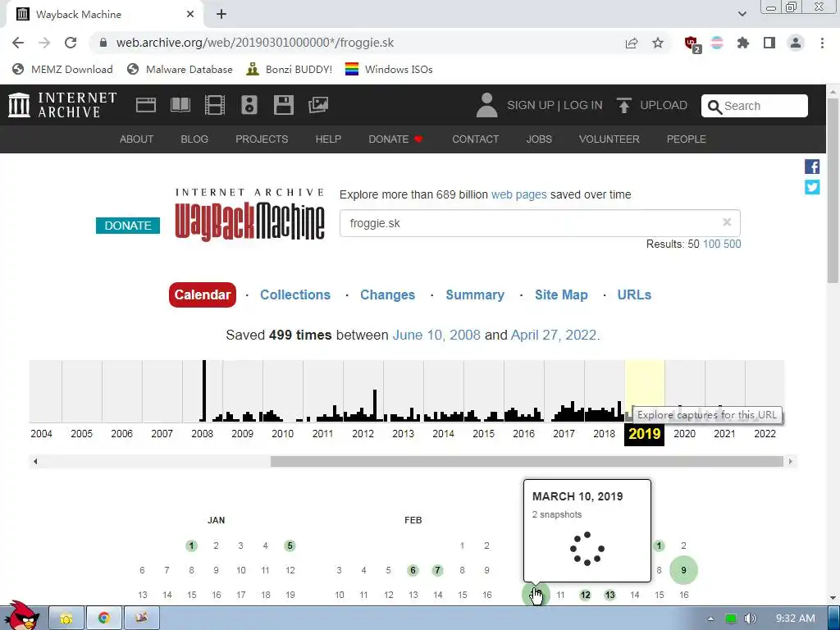Open MEMZ Download bookmark
This screenshot has width=840, height=630.
62,69
